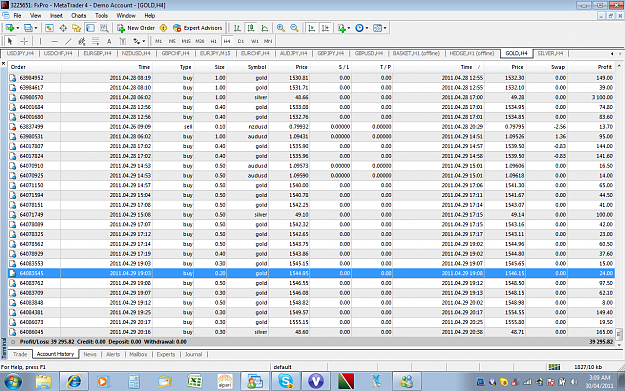Switch to SILVER,H4 chart tab
This screenshot has width=625, height=391.
point(550,53)
